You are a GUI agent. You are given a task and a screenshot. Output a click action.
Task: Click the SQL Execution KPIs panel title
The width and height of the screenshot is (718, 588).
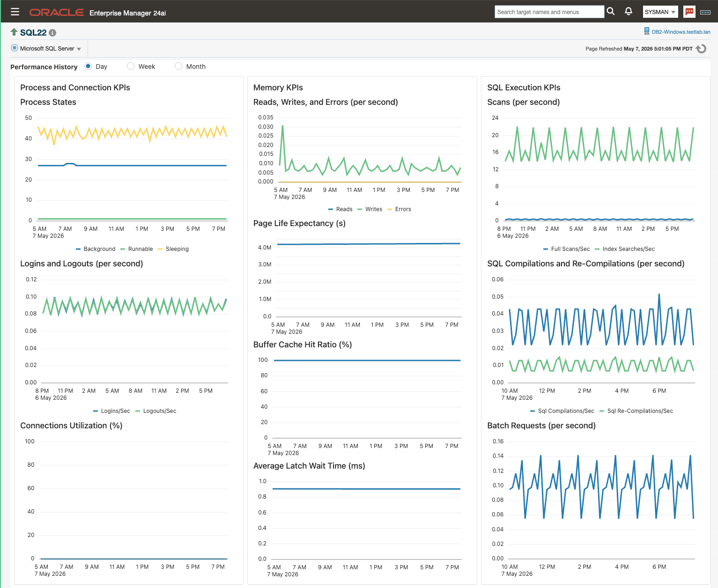(x=524, y=88)
